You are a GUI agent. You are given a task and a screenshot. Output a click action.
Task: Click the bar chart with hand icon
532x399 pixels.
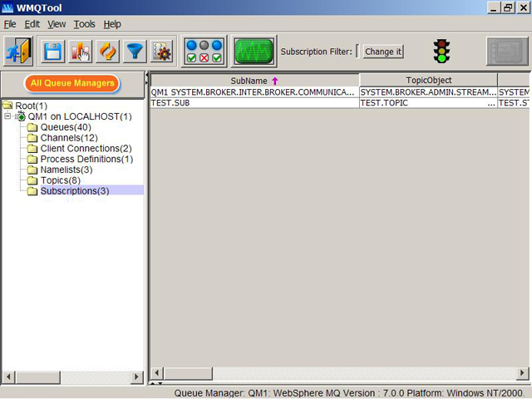[80, 52]
